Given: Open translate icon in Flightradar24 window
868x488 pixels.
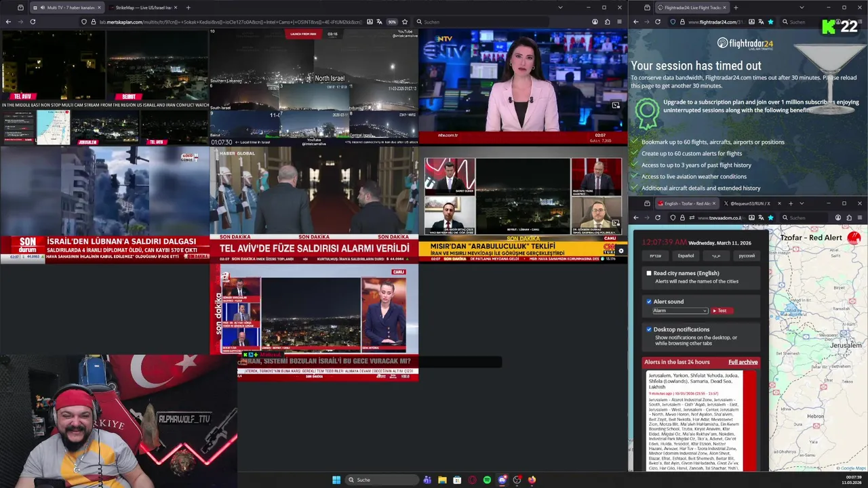Looking at the screenshot, I should (x=760, y=22).
